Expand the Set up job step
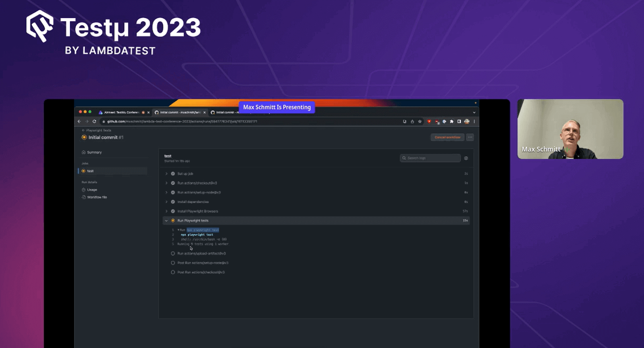 coord(166,174)
